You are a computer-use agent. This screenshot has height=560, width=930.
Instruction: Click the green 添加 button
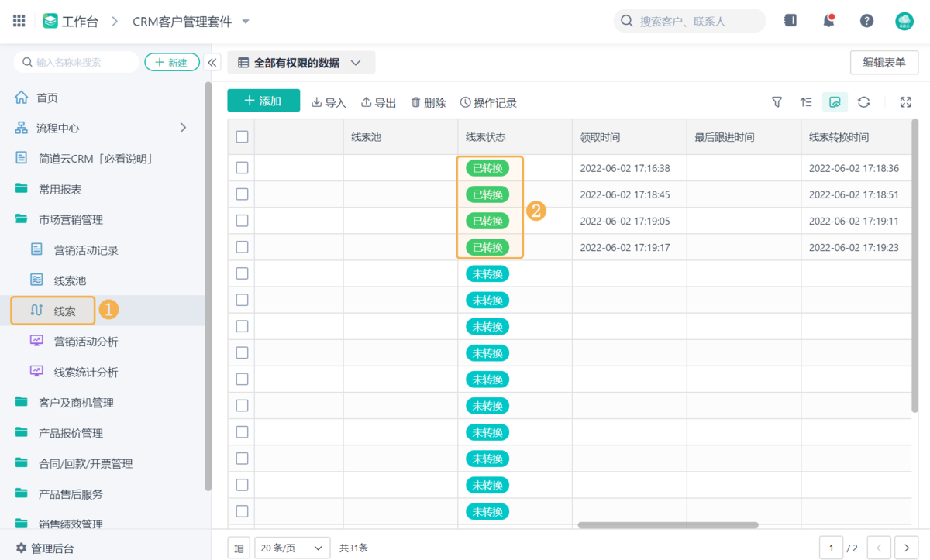(x=263, y=101)
